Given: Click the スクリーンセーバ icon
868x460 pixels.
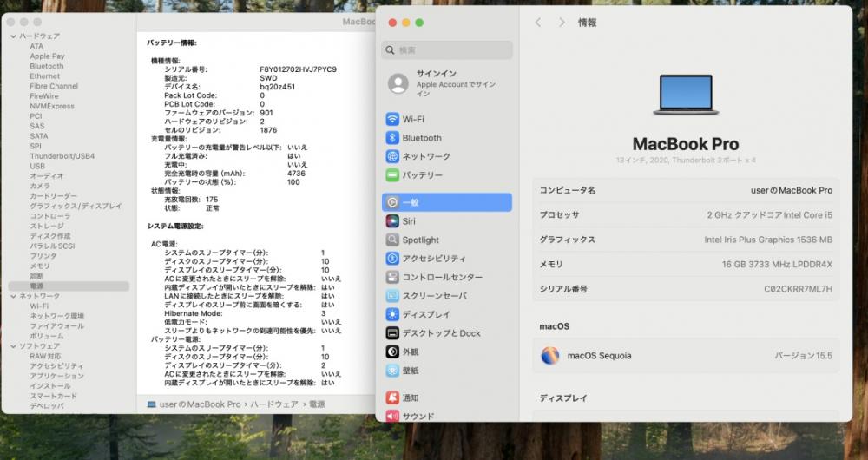Looking at the screenshot, I should pyautogui.click(x=392, y=296).
